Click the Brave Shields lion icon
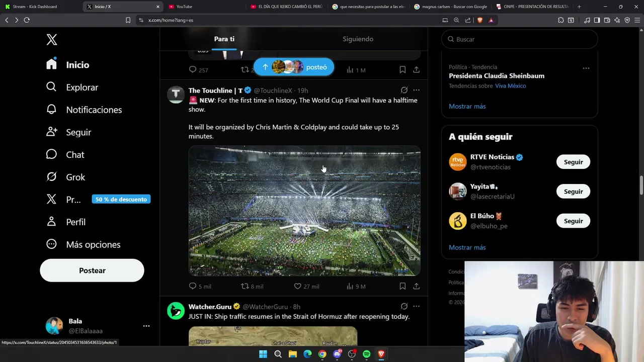The width and height of the screenshot is (644, 362). point(479,20)
